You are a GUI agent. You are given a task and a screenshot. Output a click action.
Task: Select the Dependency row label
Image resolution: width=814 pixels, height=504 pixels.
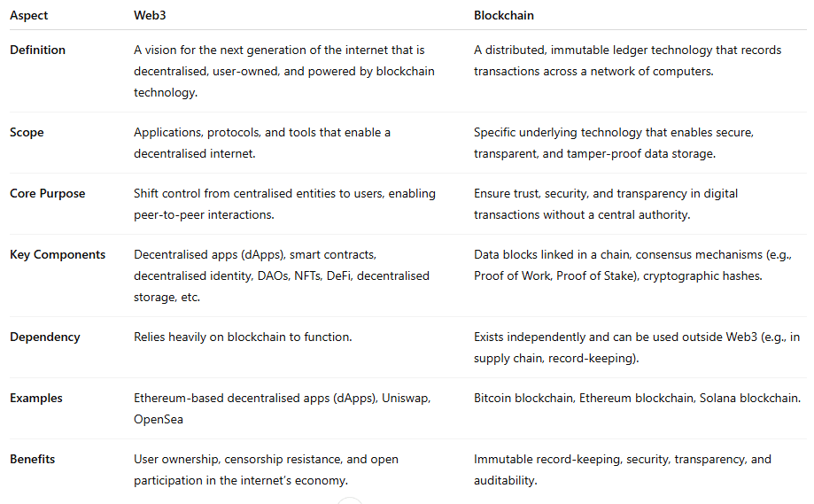(45, 337)
